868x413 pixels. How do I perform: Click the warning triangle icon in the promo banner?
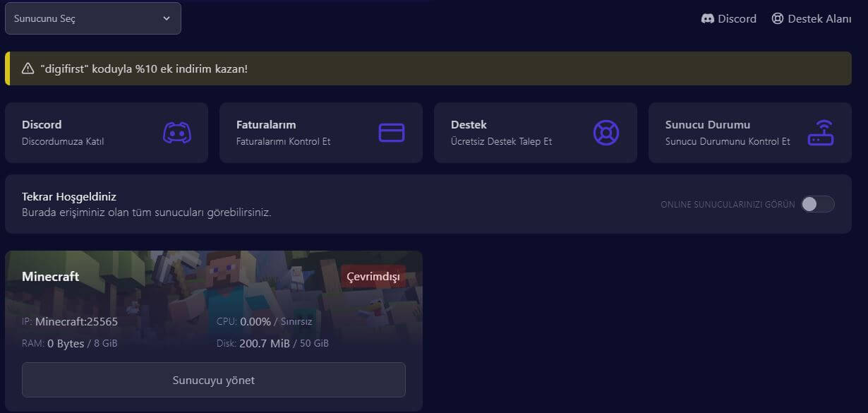(28, 68)
